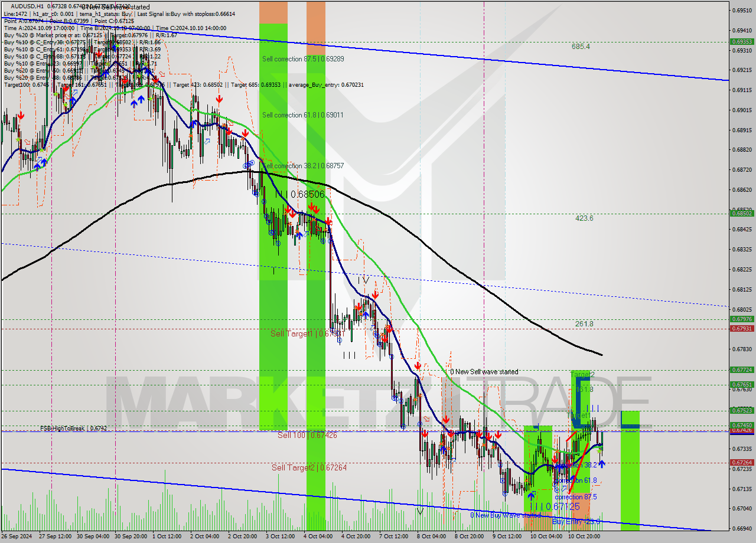This screenshot has height=543, width=756.
Task: Click the green 0.68502 price tag
Action: (x=742, y=214)
